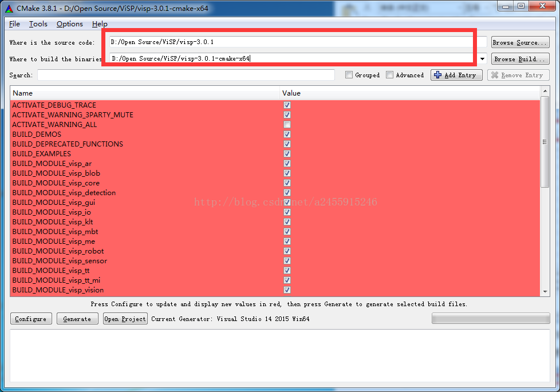Toggle BUILD_MODULE_visp_core checkbox
Image resolution: width=560 pixels, height=392 pixels.
pos(287,183)
